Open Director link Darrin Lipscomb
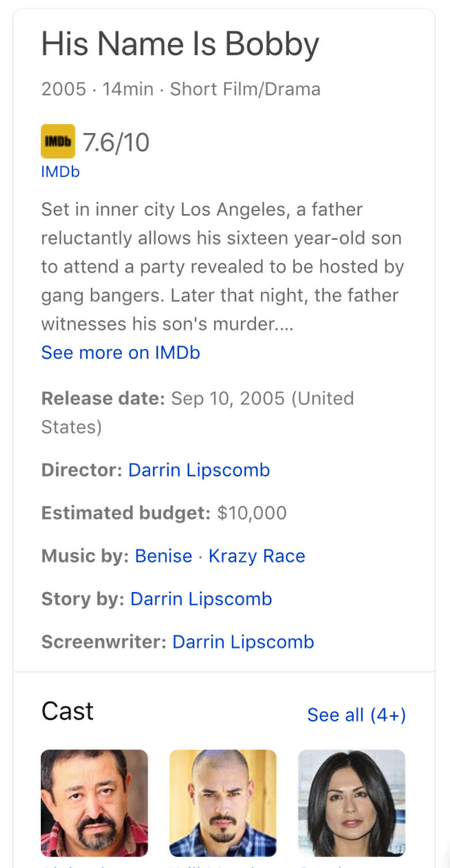 [199, 470]
